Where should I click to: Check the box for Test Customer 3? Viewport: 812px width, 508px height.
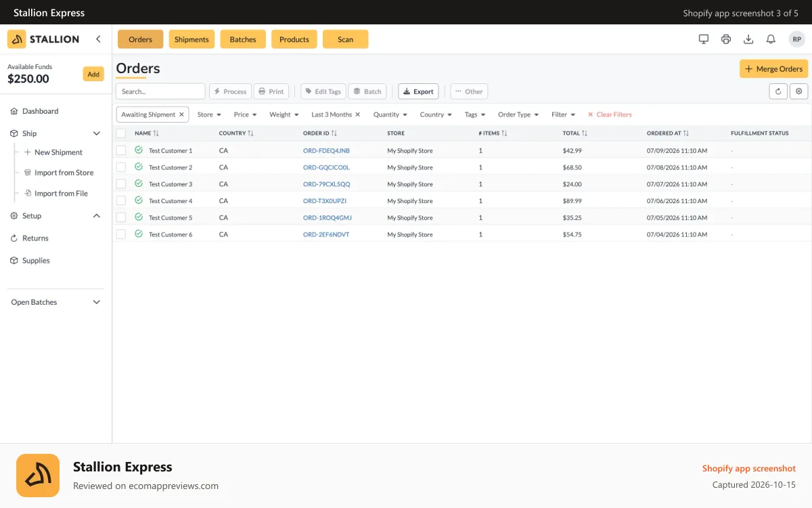[121, 184]
